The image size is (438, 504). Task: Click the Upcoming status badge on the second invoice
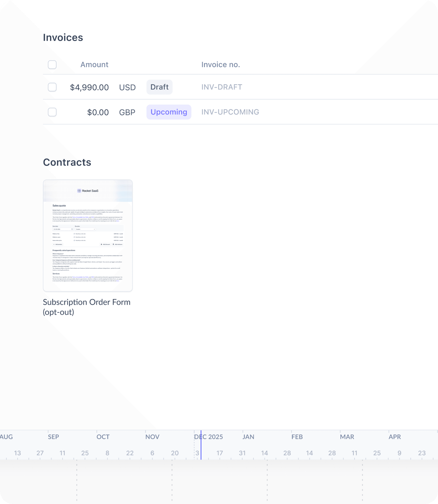169,112
